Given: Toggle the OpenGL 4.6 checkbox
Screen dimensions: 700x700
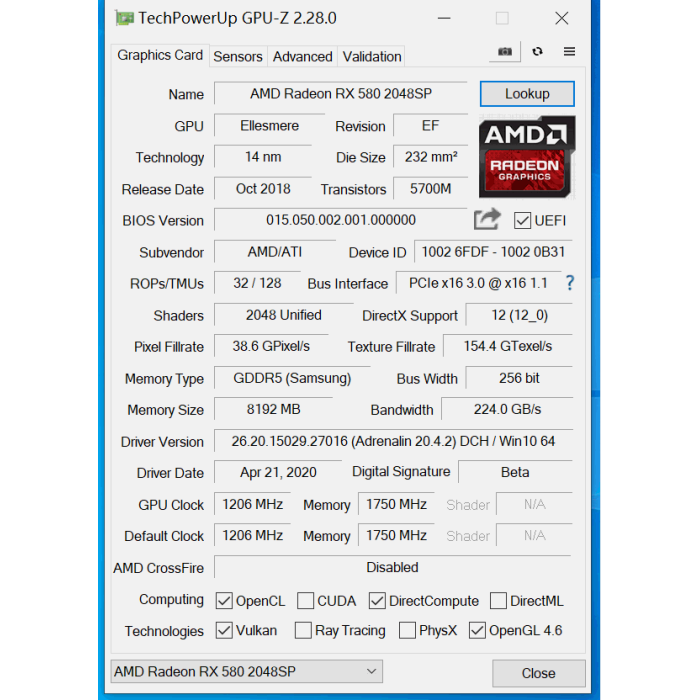Looking at the screenshot, I should coord(477,630).
